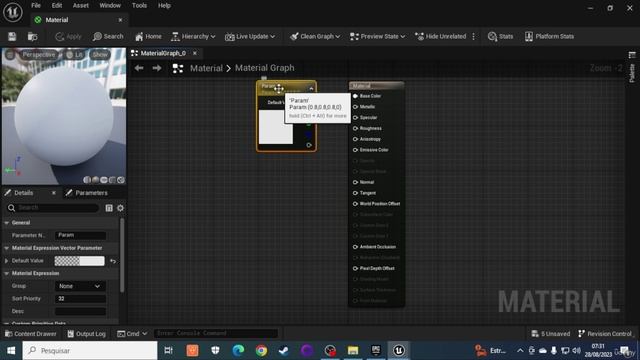Screen dimensions: 640x360
Task: Click the Sort Priority value field
Action: click(x=80, y=299)
